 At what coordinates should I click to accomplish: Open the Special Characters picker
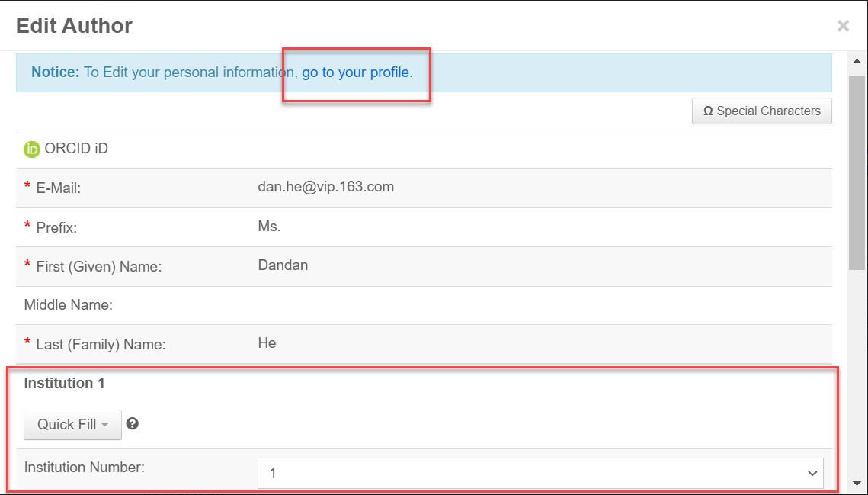[x=761, y=111]
